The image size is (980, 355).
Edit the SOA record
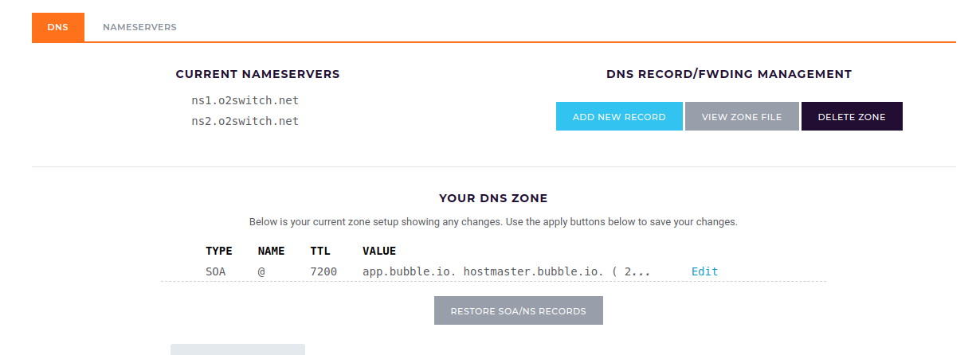[x=704, y=271]
